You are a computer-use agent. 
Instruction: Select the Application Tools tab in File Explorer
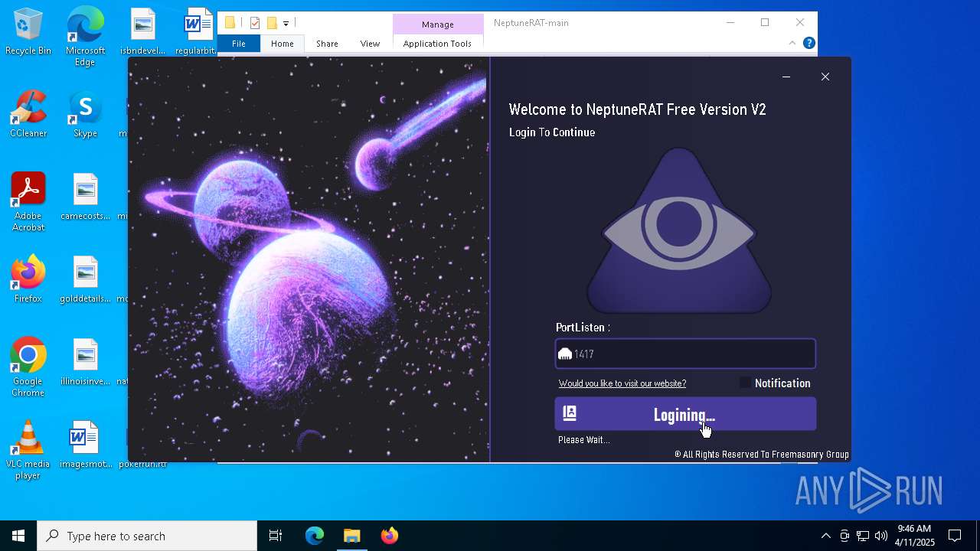(x=437, y=44)
